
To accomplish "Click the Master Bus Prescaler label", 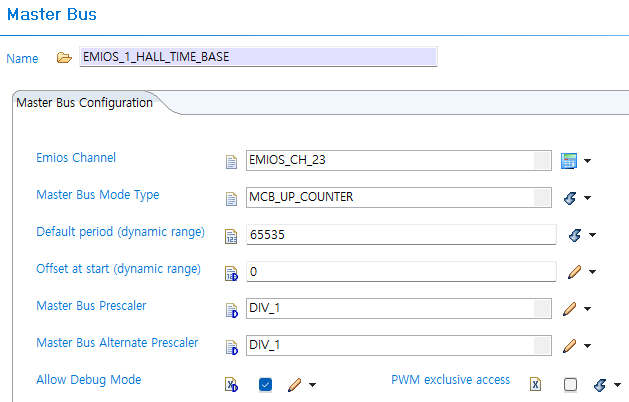I will pyautogui.click(x=91, y=306).
